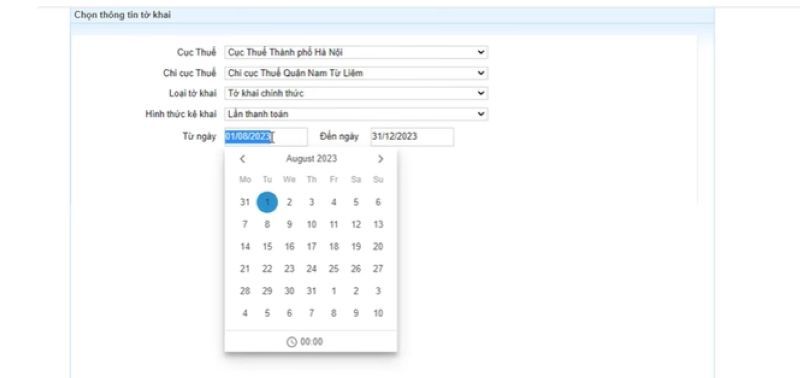This screenshot has height=378, width=800.
Task: Choose day 25 in the calendar
Action: (334, 269)
